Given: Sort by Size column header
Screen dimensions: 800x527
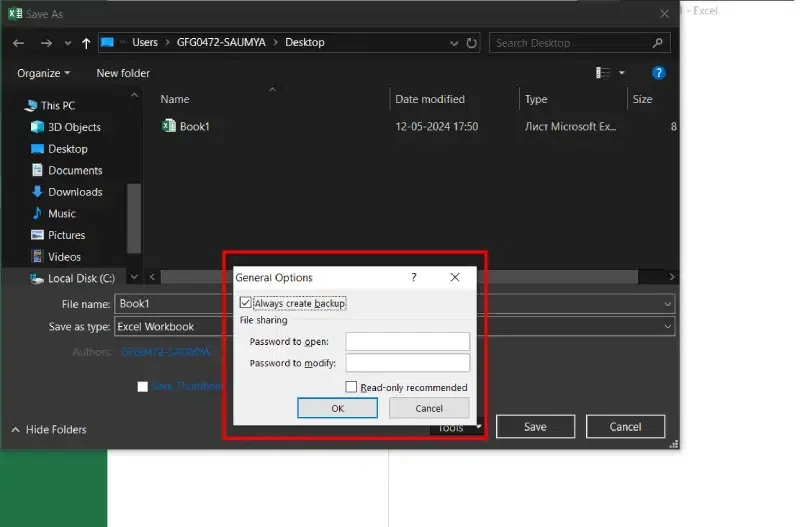Looking at the screenshot, I should tap(642, 99).
